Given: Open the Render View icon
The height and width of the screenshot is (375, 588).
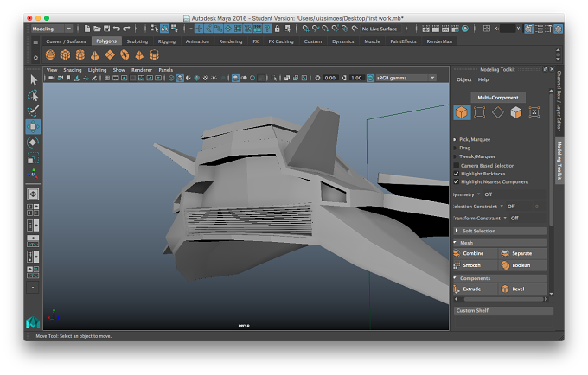Looking at the screenshot, I should click(x=426, y=29).
